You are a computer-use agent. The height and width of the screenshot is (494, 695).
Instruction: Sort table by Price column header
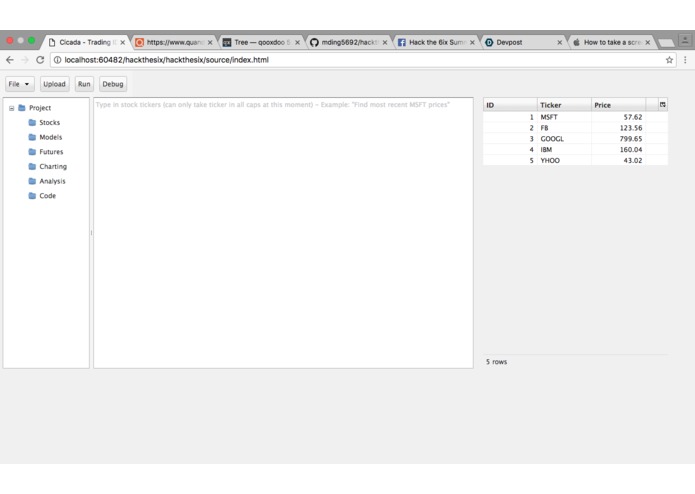[x=618, y=105]
